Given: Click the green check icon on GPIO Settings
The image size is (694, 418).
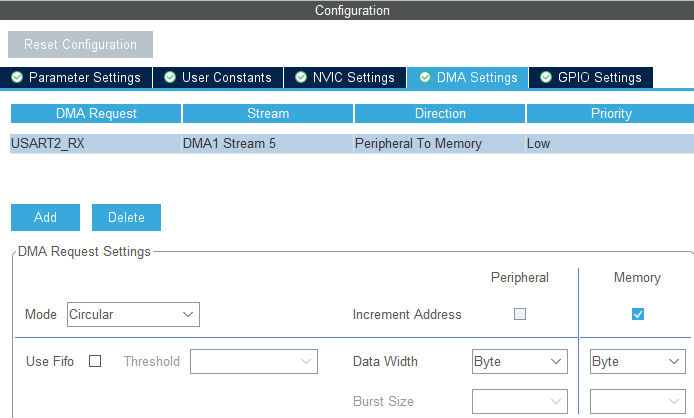Looking at the screenshot, I should (546, 77).
